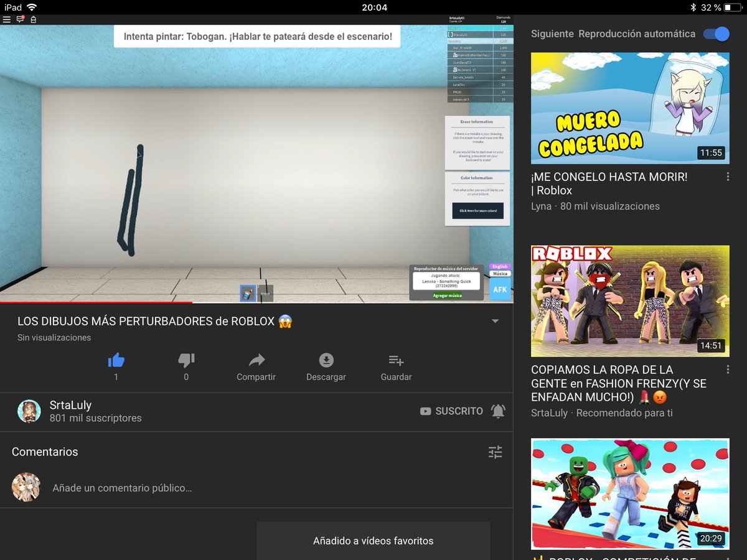Click Agregar música in music player
The height and width of the screenshot is (560, 747).
pyautogui.click(x=447, y=296)
